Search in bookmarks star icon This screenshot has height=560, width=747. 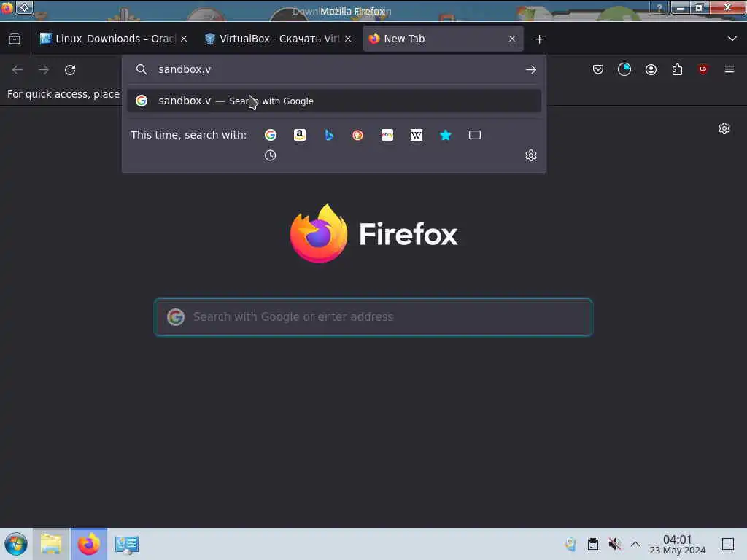(446, 135)
